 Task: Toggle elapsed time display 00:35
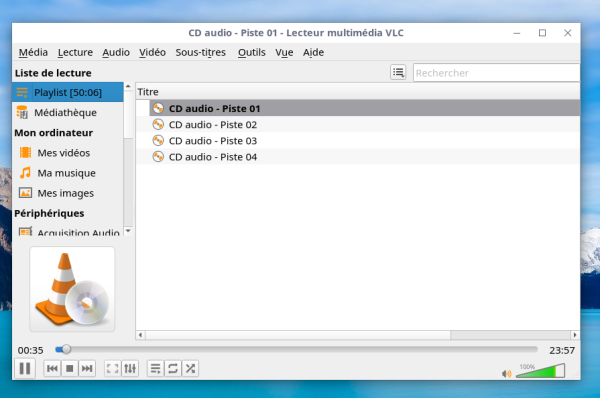point(30,350)
